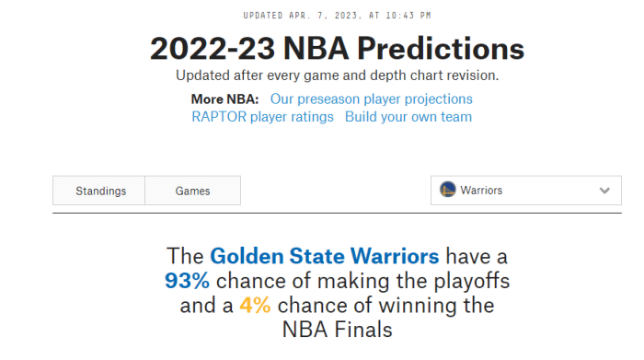644x360 pixels.
Task: Click the NBA Finals text line
Action: point(338,330)
